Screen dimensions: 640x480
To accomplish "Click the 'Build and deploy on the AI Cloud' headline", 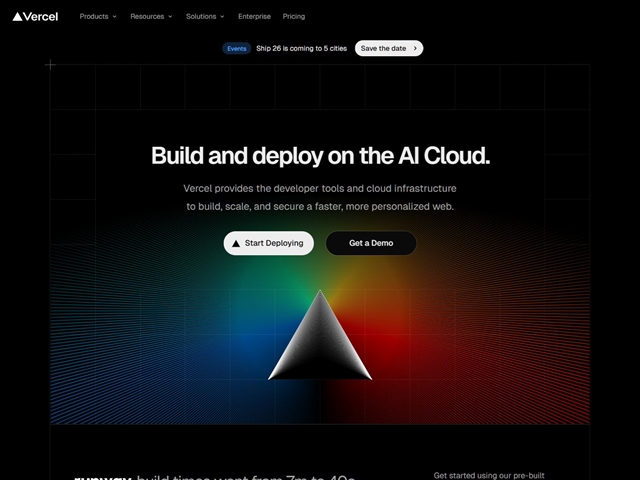I will click(320, 155).
